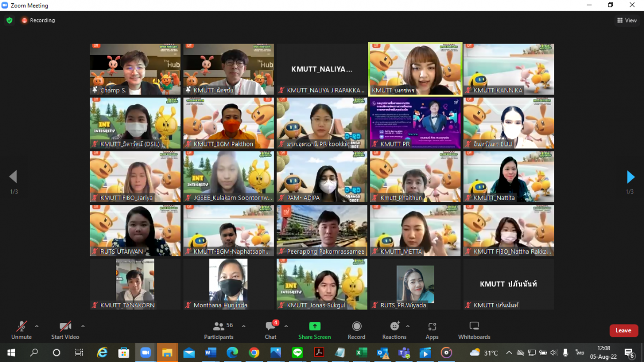This screenshot has height=362, width=644.
Task: Open the Windows Start menu
Action: tap(11, 352)
